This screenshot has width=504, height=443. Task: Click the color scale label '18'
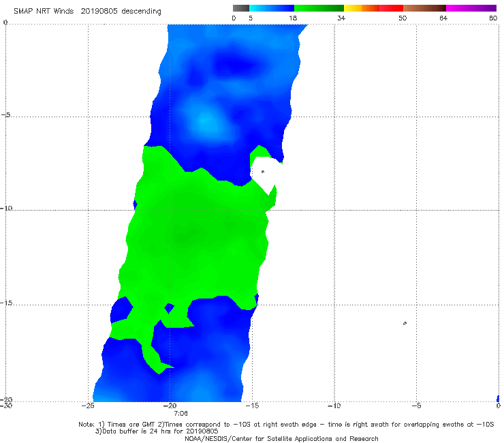pyautogui.click(x=293, y=18)
